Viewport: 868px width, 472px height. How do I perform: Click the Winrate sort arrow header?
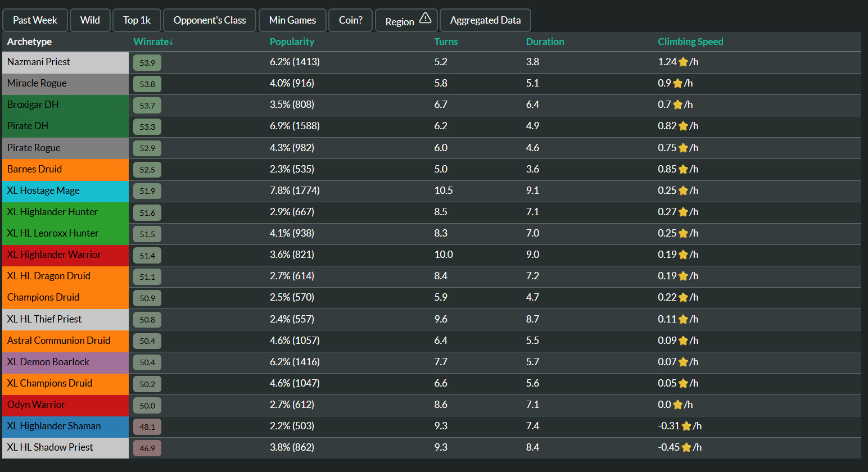(x=153, y=42)
